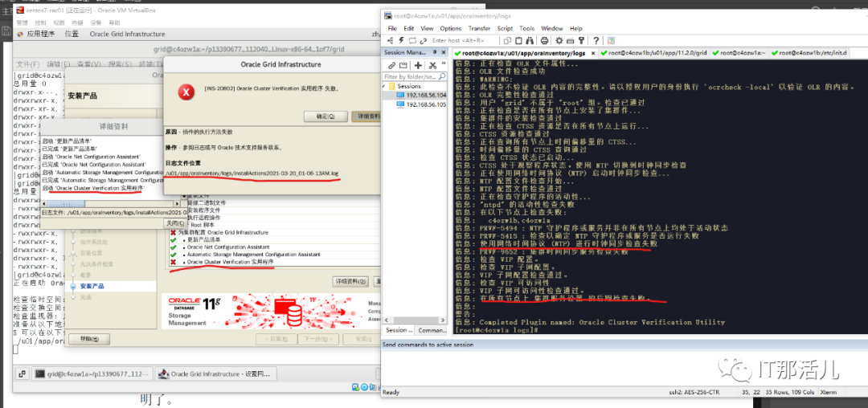Click 关闭(C) button in details window
This screenshot has height=408, width=868.
(176, 223)
